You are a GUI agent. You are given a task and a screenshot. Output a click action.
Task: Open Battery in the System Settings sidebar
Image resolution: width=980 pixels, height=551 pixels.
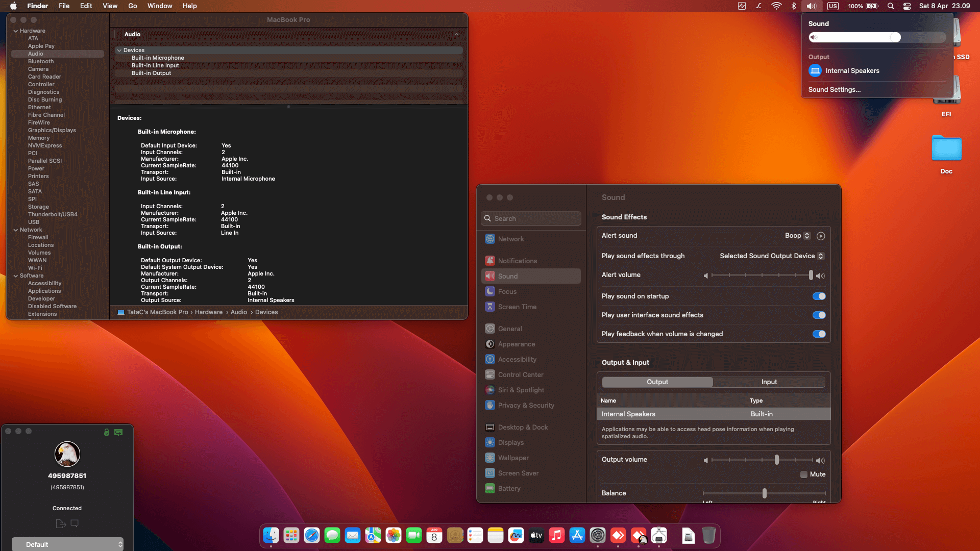[531, 488]
